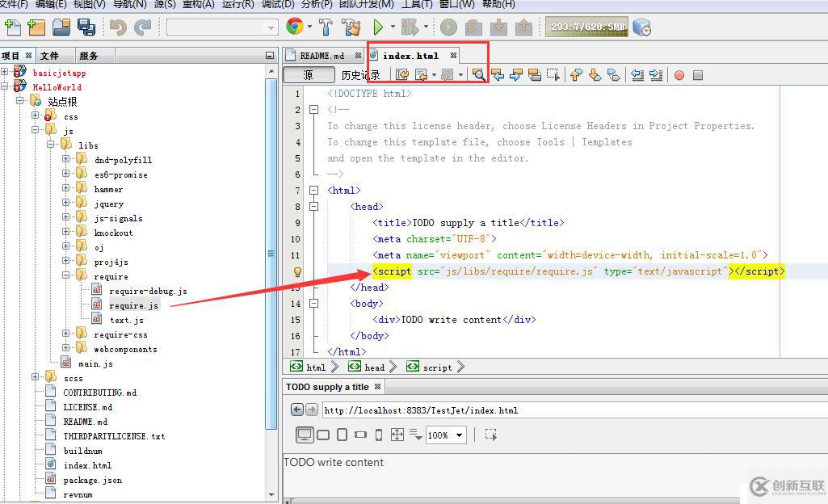This screenshot has height=504, width=828.
Task: Select require.js in the project tree
Action: coord(133,305)
